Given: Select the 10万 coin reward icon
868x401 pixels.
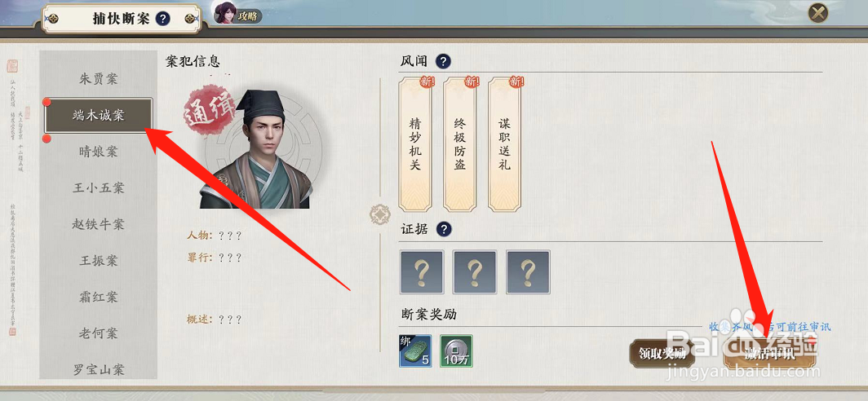Looking at the screenshot, I should [x=456, y=350].
